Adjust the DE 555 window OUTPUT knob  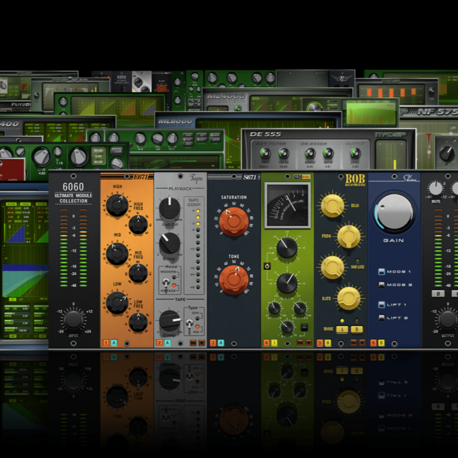point(355,153)
